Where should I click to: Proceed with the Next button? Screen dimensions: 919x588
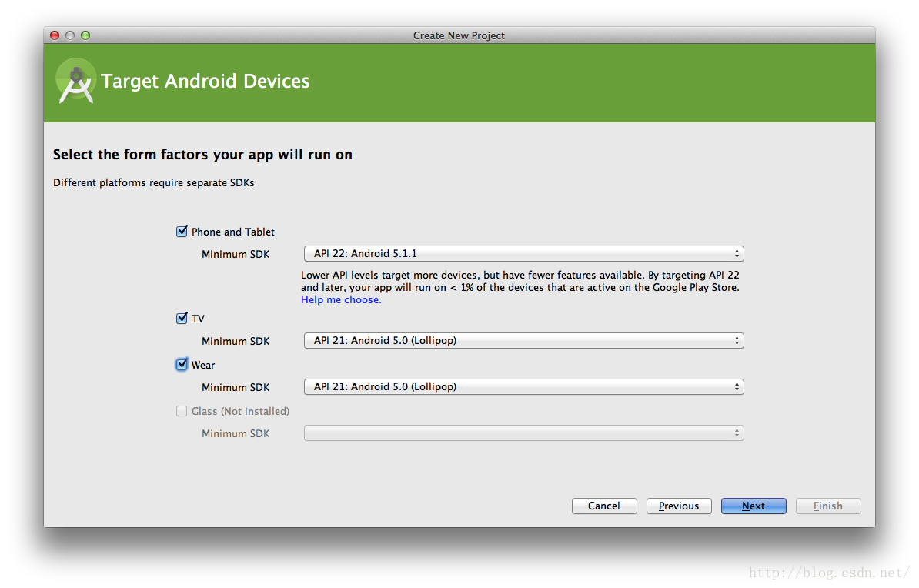(754, 506)
